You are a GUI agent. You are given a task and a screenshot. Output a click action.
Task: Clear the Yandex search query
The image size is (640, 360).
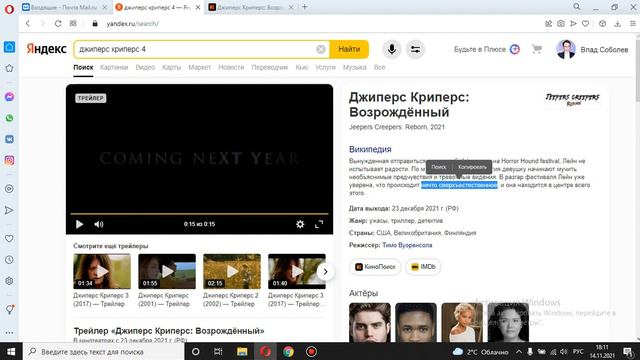[321, 49]
